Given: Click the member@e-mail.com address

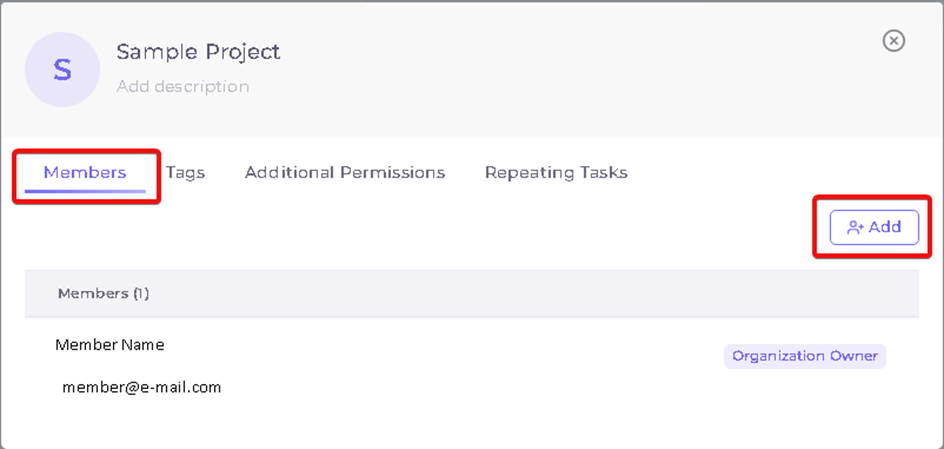Looking at the screenshot, I should (x=141, y=387).
